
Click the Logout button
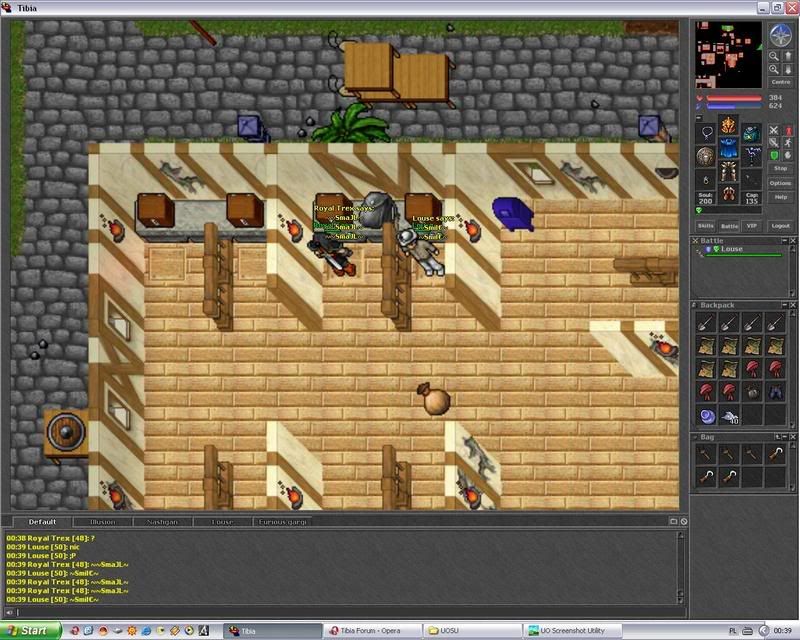click(x=781, y=226)
